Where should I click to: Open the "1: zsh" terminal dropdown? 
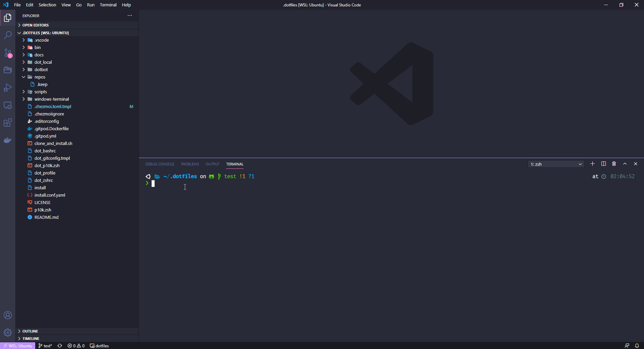pos(555,164)
